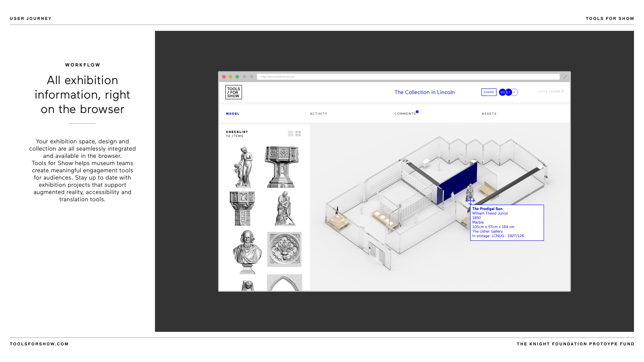The image size is (644, 362).
Task: Click the Share button
Action: 489,92
